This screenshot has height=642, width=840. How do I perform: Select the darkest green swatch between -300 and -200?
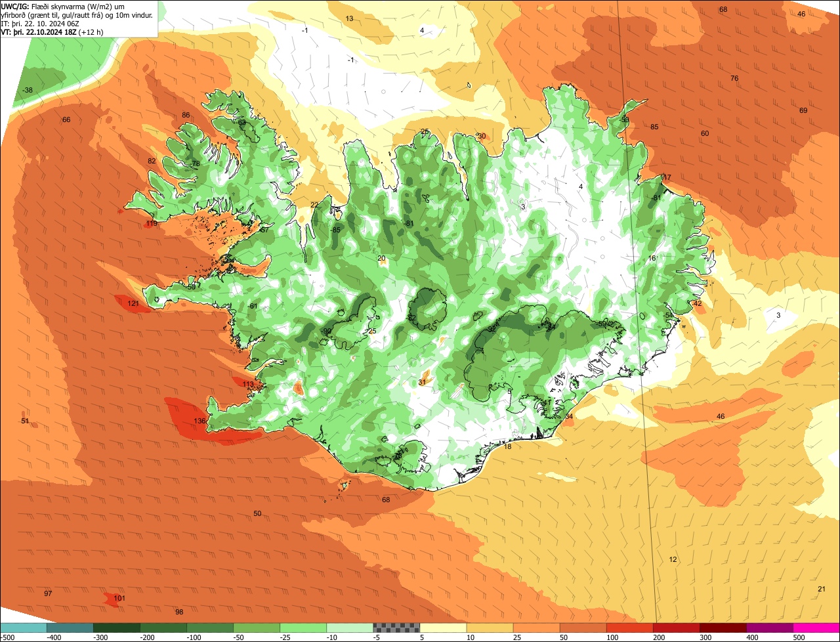tap(116, 628)
